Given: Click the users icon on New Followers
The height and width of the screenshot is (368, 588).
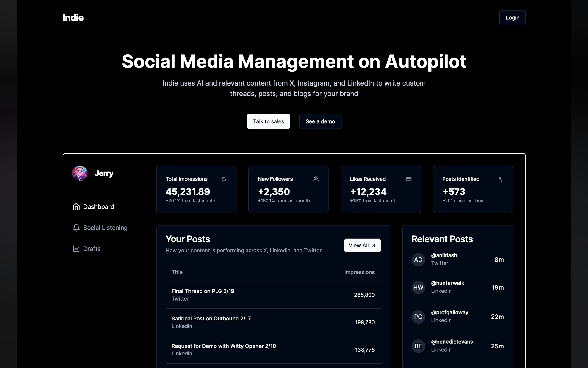Looking at the screenshot, I should 316,179.
